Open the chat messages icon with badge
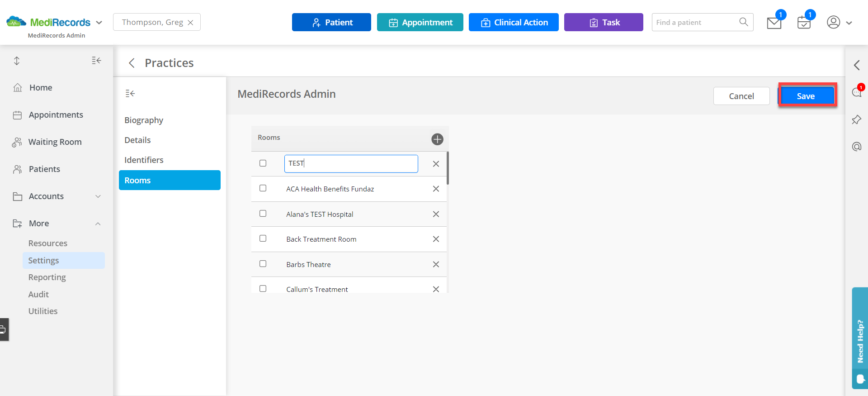868x396 pixels. pyautogui.click(x=857, y=92)
